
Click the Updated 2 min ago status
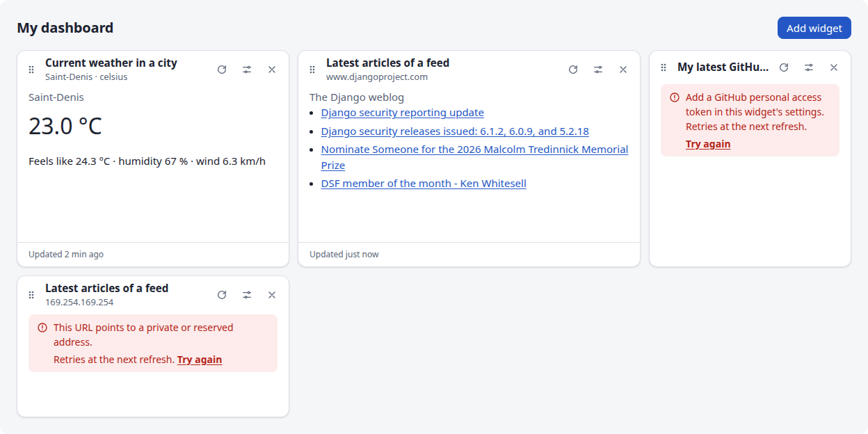point(66,255)
